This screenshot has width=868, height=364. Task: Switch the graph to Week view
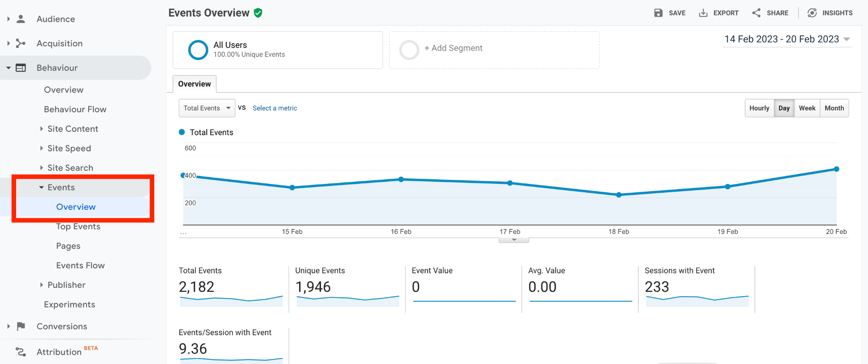(807, 108)
